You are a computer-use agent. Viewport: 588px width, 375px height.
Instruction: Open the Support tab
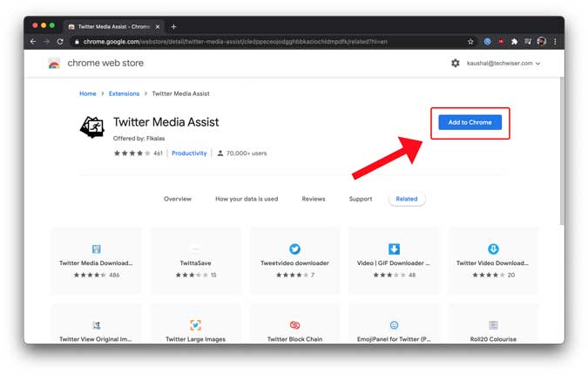click(361, 199)
